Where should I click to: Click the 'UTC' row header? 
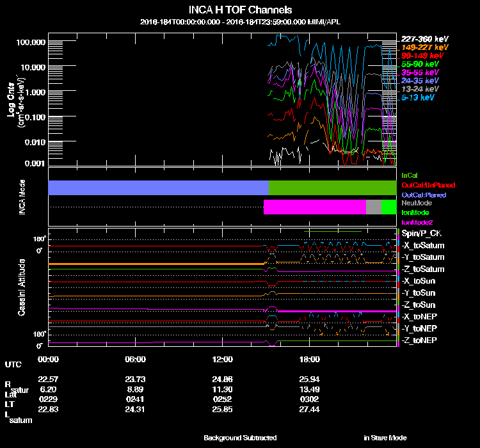(13, 365)
